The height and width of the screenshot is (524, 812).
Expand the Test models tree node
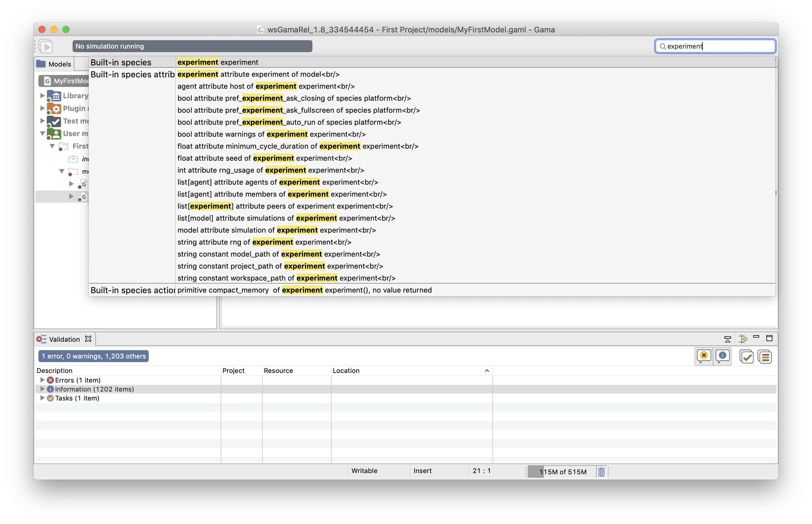coord(42,121)
